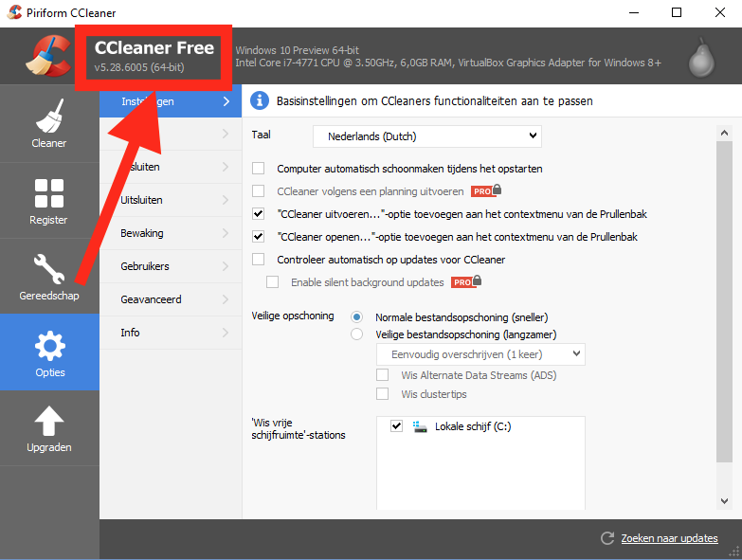Select Veilige bestandsopschoning (langzamer) radio button
The width and height of the screenshot is (742, 560).
pos(357,334)
